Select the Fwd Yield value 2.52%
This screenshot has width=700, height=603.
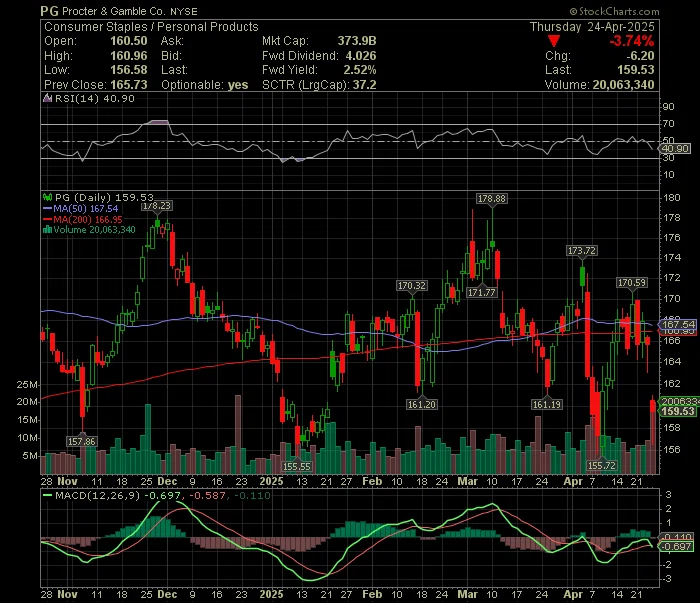360,70
